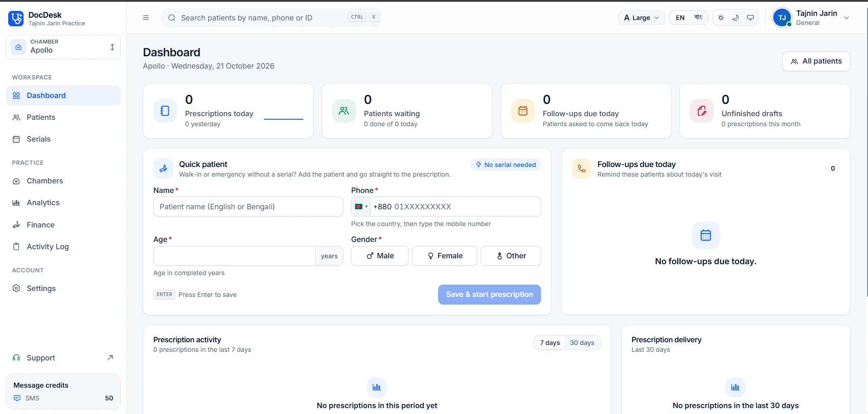Open the Patients page in the sidebar
Screen dimensions: 868x414
pyautogui.click(x=63, y=118)
